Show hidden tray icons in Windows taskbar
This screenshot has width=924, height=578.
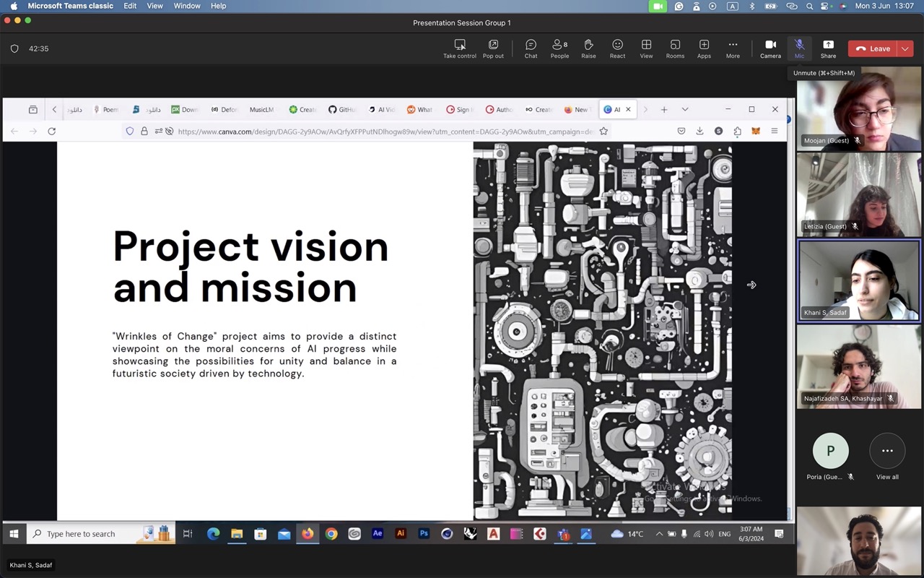[658, 534]
